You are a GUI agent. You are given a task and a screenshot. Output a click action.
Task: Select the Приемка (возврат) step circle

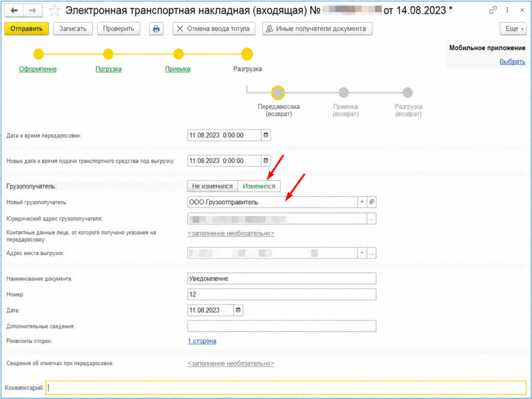coord(344,92)
